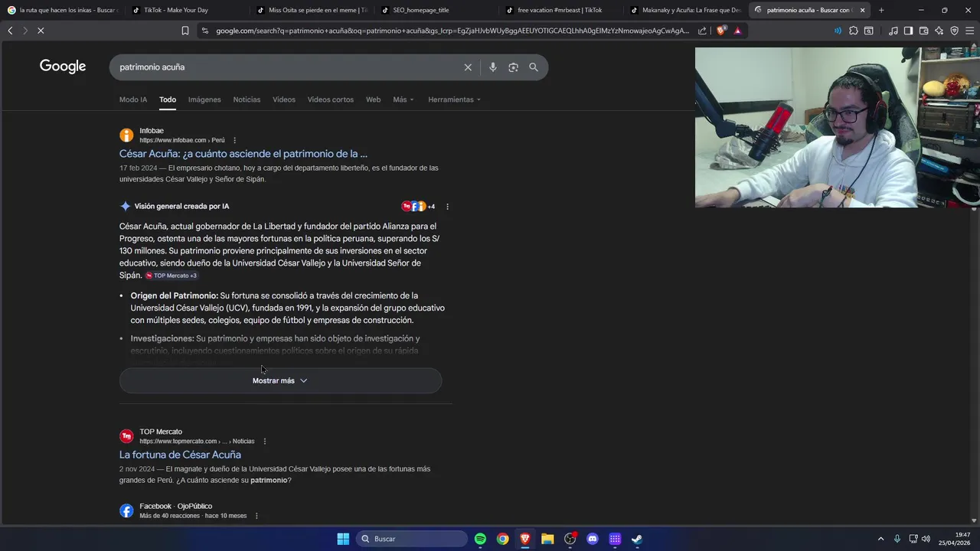The image size is (980, 551).
Task: Open the Google logo homepage
Action: [63, 67]
